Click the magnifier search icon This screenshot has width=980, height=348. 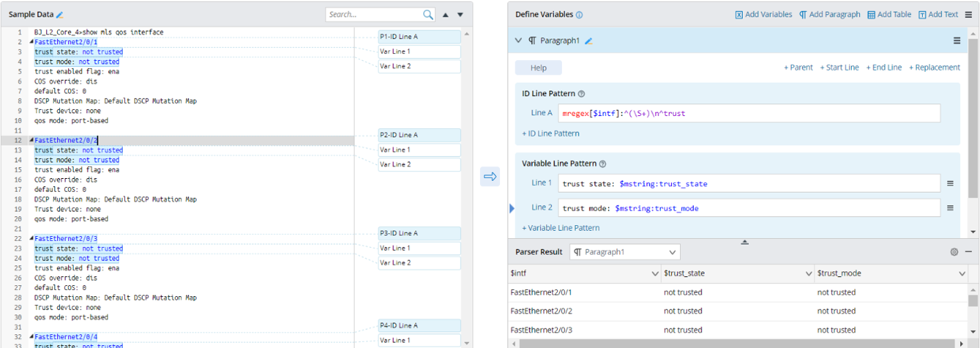coord(428,14)
